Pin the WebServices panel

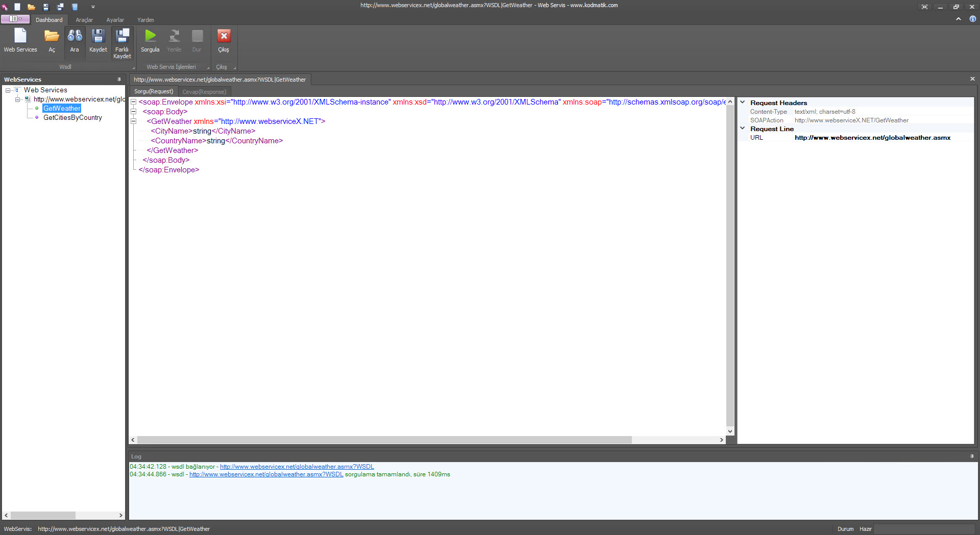(x=119, y=80)
